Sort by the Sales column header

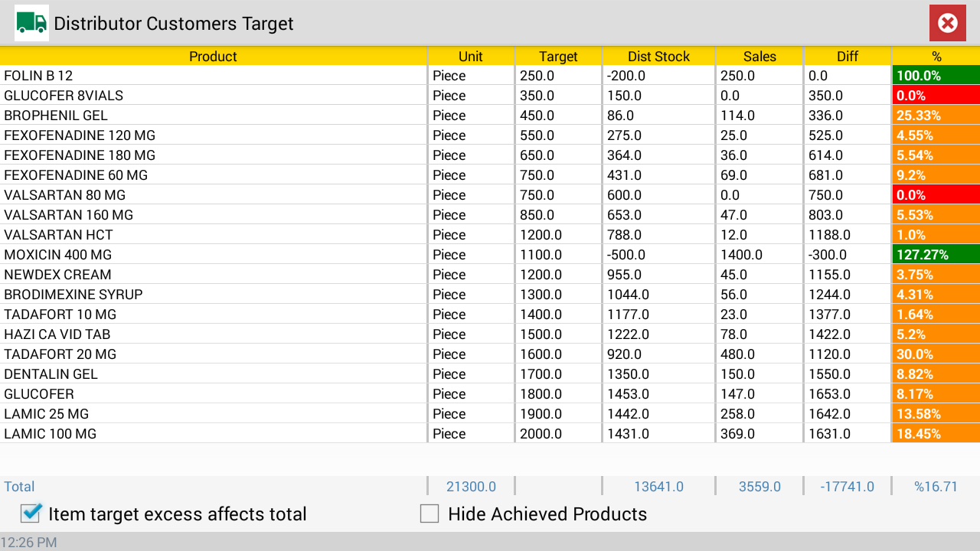pyautogui.click(x=759, y=56)
